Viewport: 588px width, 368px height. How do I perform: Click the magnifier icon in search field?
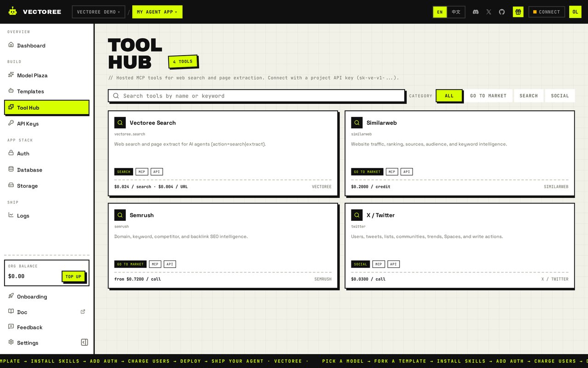click(x=116, y=96)
